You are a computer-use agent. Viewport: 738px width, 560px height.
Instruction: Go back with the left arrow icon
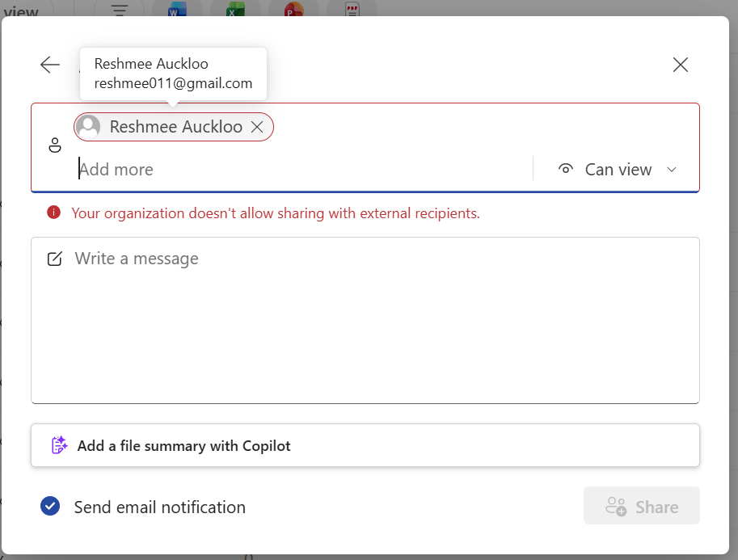tap(50, 65)
